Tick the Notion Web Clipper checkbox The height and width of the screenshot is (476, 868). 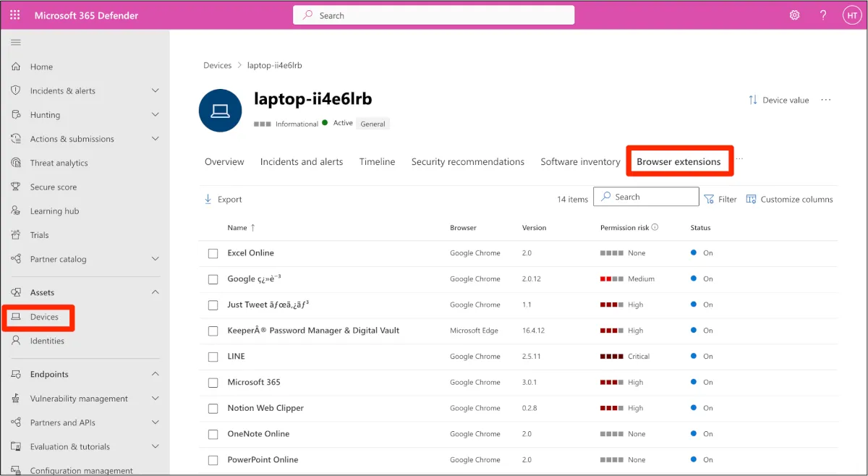click(213, 408)
